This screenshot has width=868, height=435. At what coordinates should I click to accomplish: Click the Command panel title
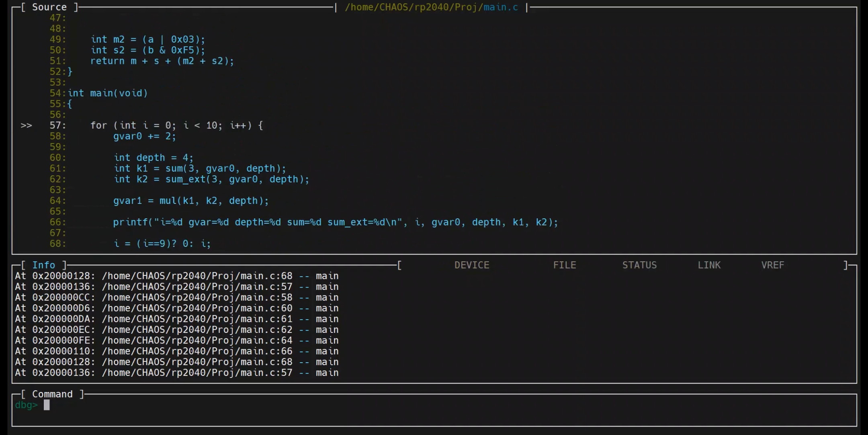pyautogui.click(x=52, y=394)
